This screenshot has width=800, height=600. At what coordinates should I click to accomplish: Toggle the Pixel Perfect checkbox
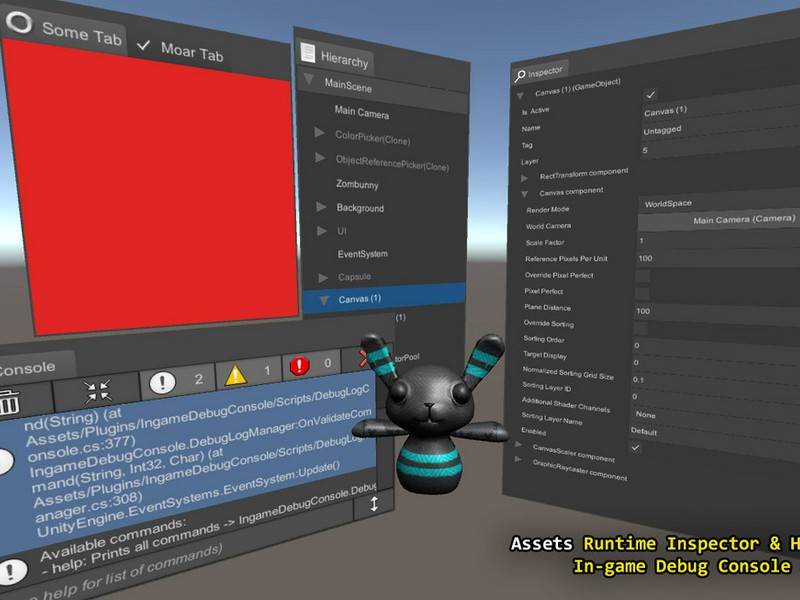[x=642, y=293]
